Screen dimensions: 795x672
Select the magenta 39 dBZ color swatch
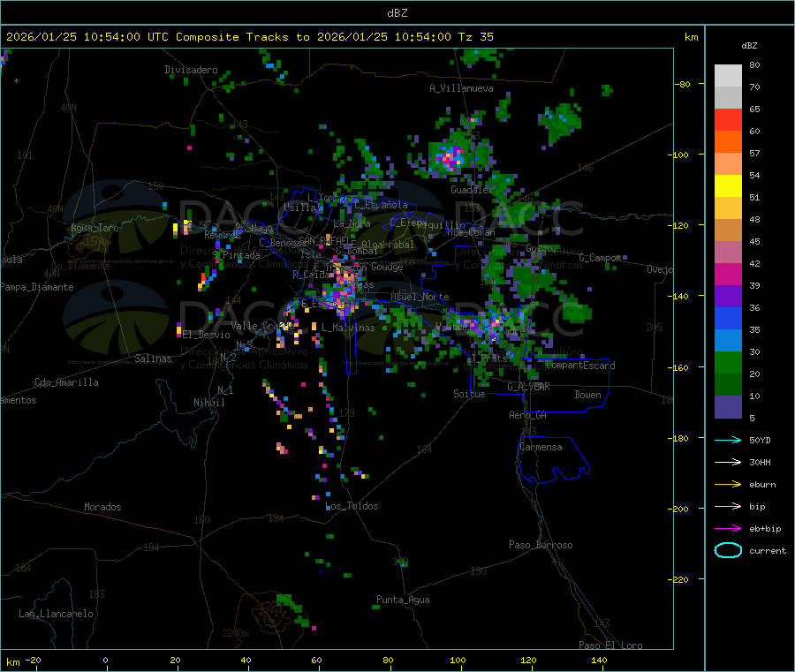point(728,274)
